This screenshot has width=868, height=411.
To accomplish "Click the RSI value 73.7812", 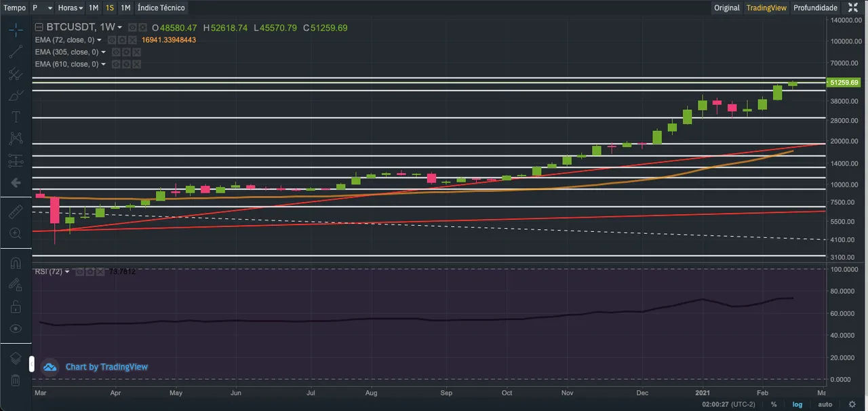I will pyautogui.click(x=123, y=272).
